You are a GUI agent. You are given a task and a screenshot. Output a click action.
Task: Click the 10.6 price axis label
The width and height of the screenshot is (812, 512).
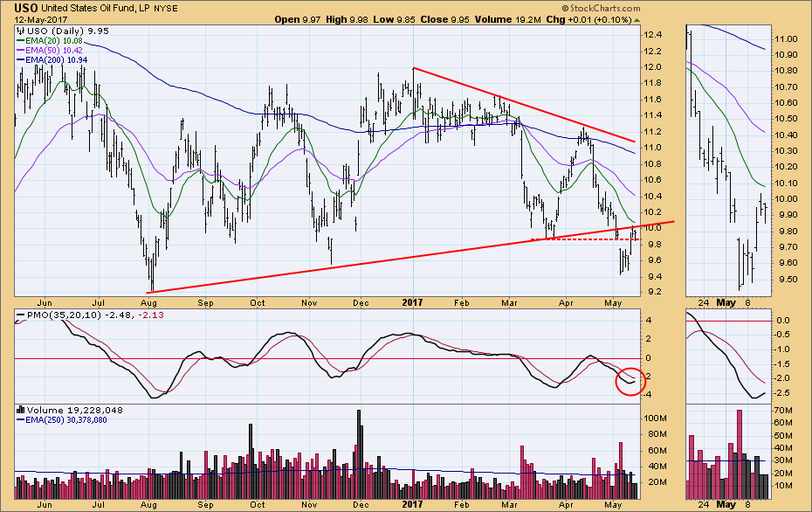tap(652, 180)
